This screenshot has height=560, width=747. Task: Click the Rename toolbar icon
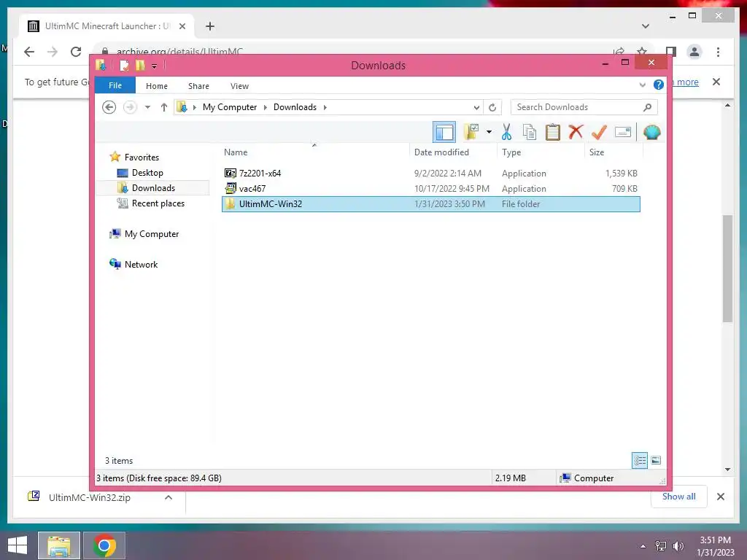(x=623, y=132)
